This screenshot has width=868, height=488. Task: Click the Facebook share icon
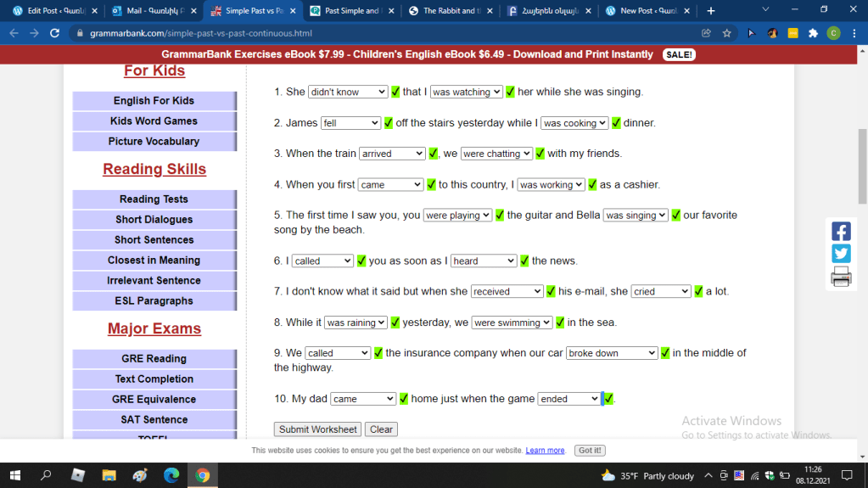click(x=841, y=232)
